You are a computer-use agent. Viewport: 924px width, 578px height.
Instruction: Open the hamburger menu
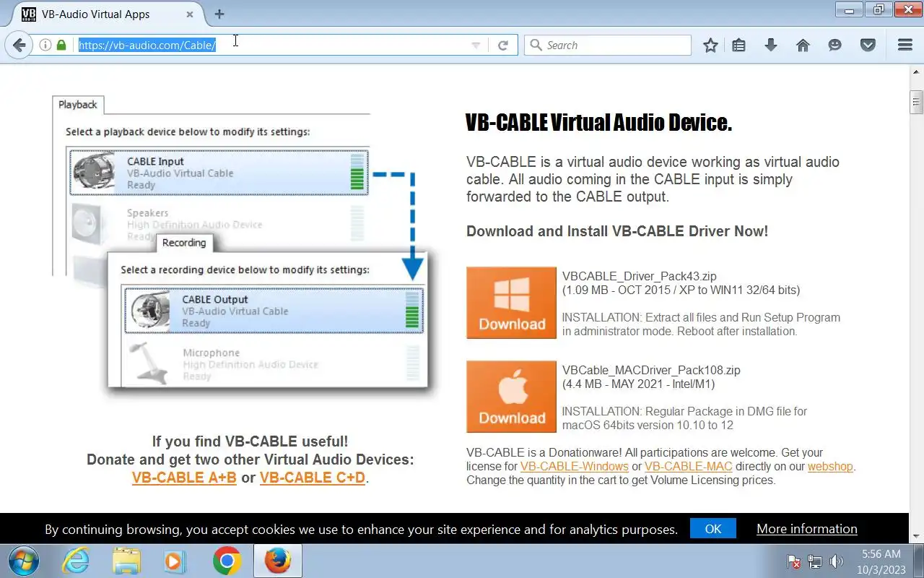click(905, 45)
